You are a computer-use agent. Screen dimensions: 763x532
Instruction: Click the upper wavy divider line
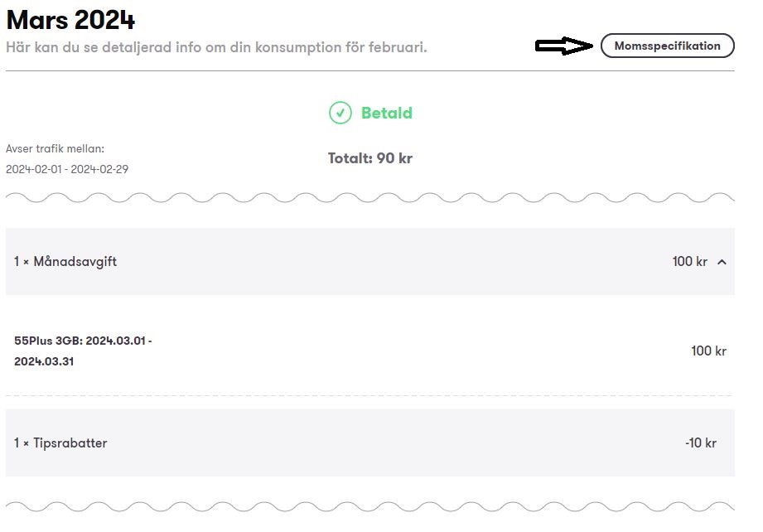click(369, 197)
